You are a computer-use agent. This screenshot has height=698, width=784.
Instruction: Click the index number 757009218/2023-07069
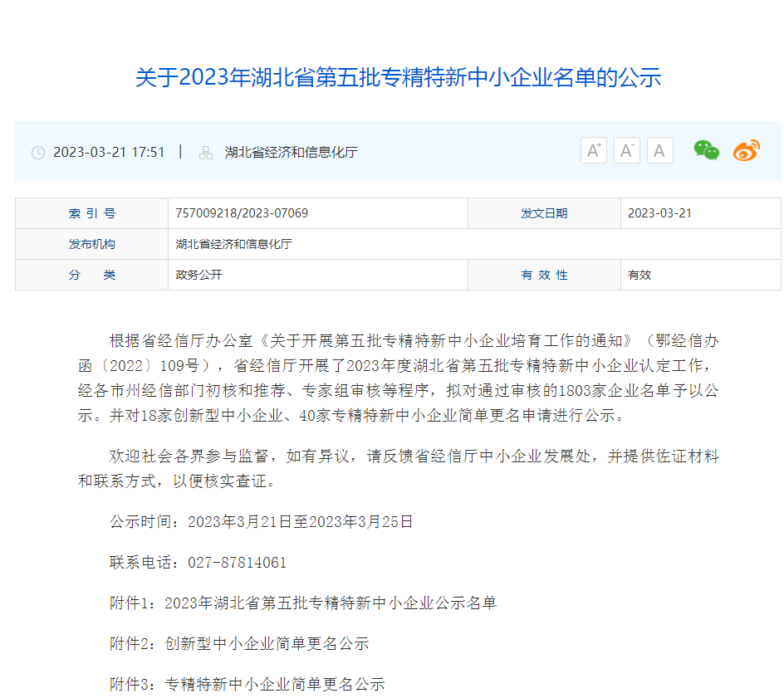tap(242, 213)
